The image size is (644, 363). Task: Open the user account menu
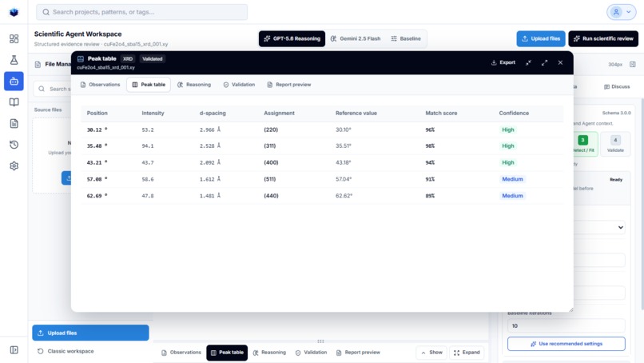(621, 12)
